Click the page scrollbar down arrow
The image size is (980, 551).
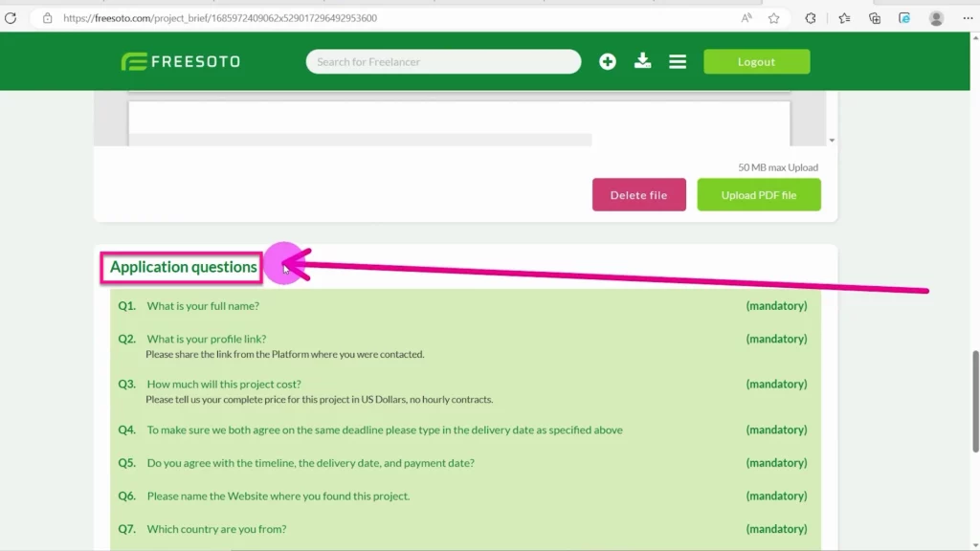975,545
